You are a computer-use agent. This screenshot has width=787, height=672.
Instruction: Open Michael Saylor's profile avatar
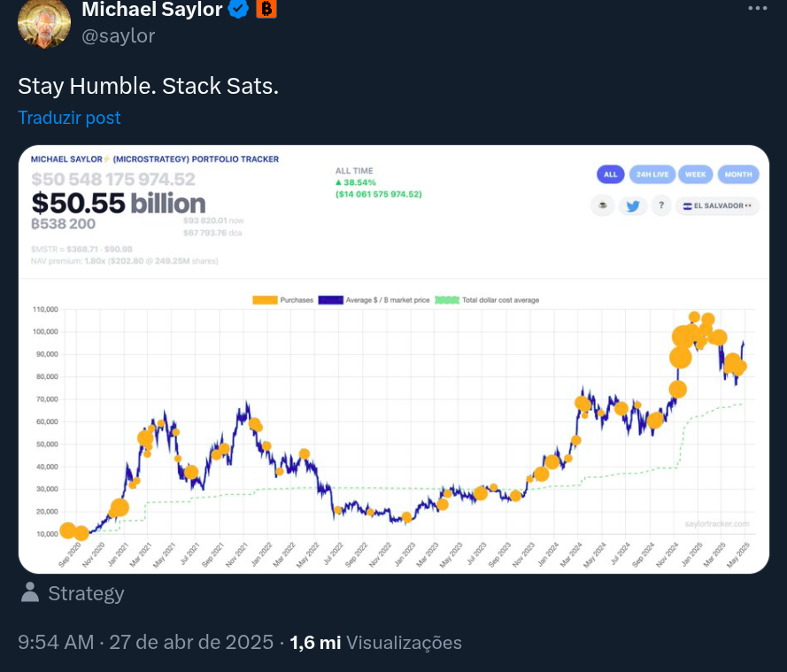point(44,23)
